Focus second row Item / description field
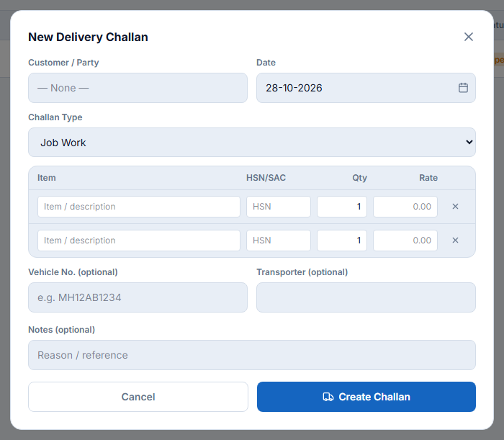This screenshot has width=504, height=440. 139,240
